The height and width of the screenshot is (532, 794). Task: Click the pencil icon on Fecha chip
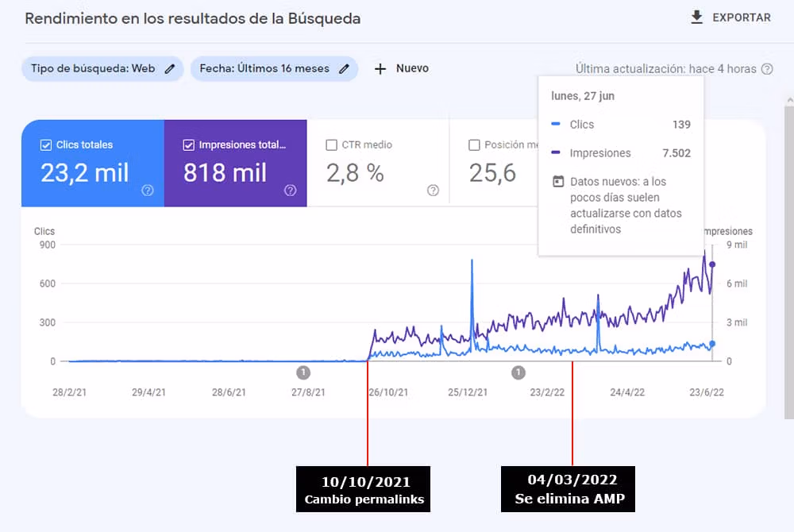[x=344, y=69]
